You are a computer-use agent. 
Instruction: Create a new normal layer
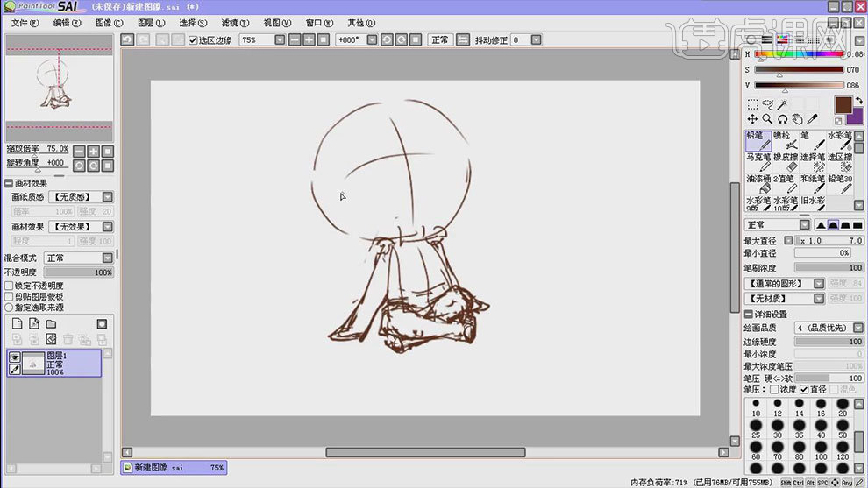[x=18, y=323]
